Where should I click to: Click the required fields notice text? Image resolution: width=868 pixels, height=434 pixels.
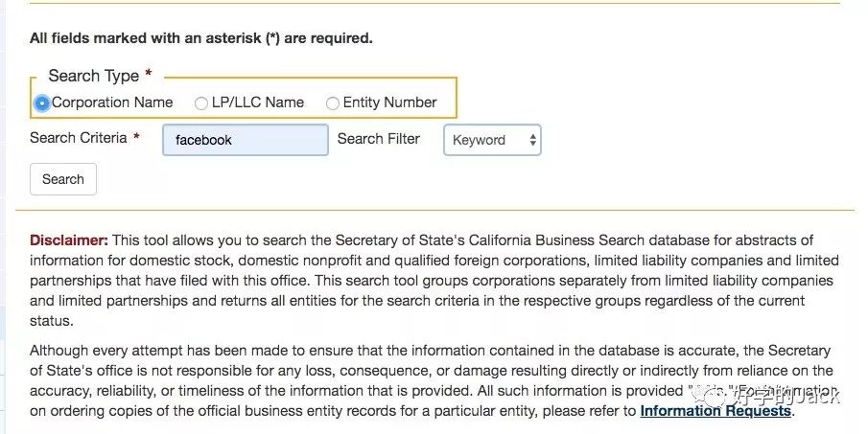pyautogui.click(x=201, y=39)
